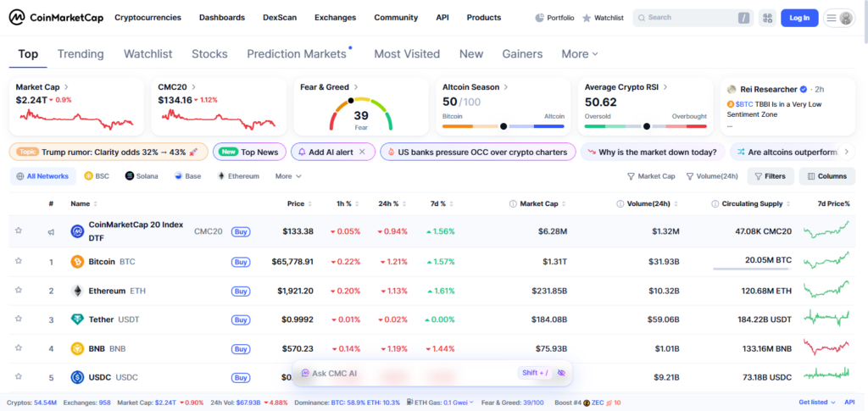This screenshot has height=411, width=868.
Task: Open Altcoin Season details
Action: coord(507,86)
